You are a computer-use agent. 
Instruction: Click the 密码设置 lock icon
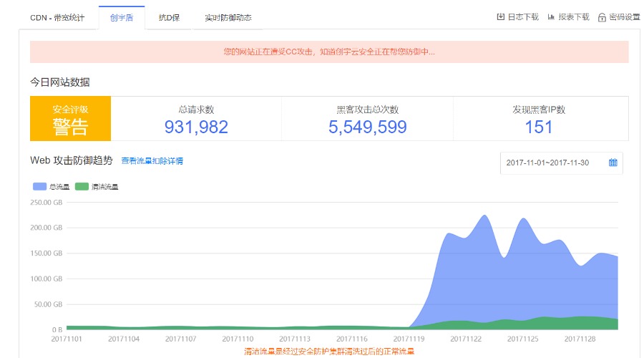point(602,17)
